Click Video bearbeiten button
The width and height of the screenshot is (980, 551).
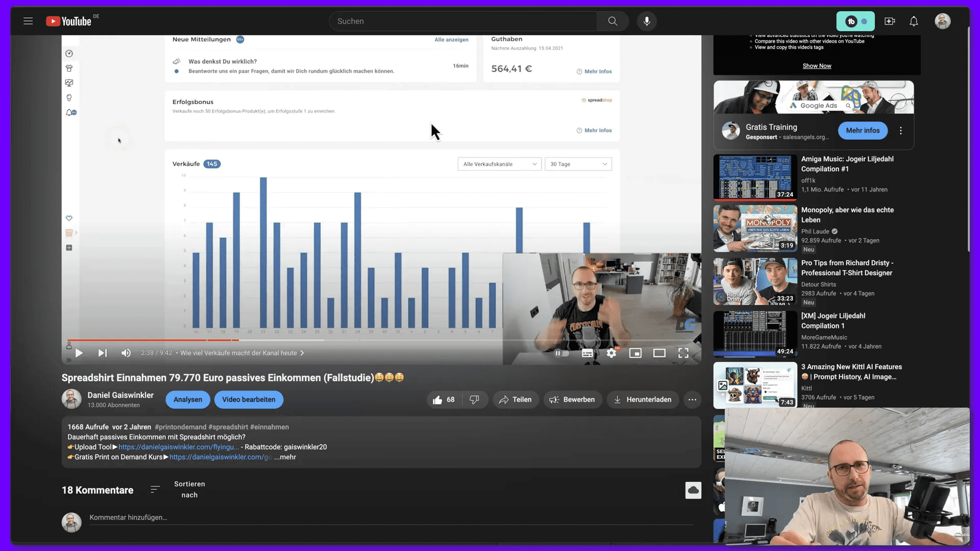249,399
